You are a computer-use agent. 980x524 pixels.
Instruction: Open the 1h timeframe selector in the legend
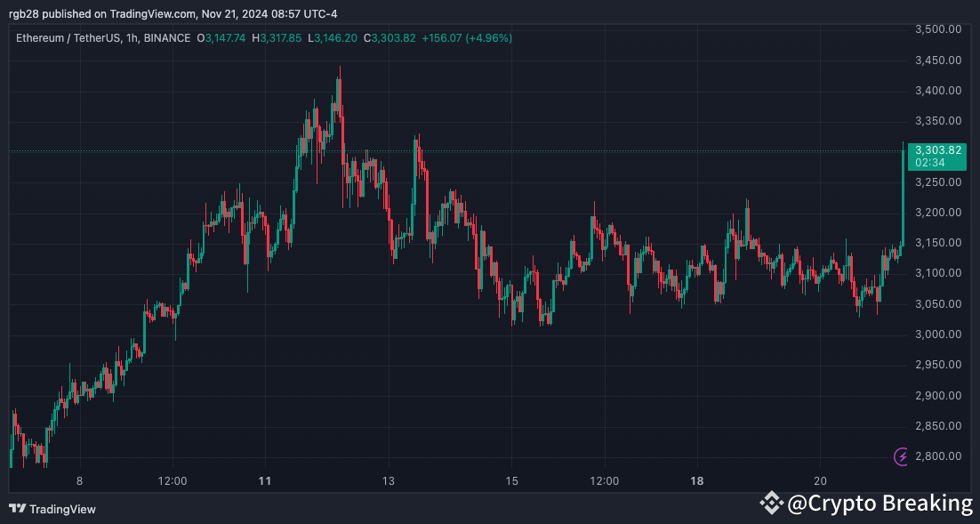point(131,39)
